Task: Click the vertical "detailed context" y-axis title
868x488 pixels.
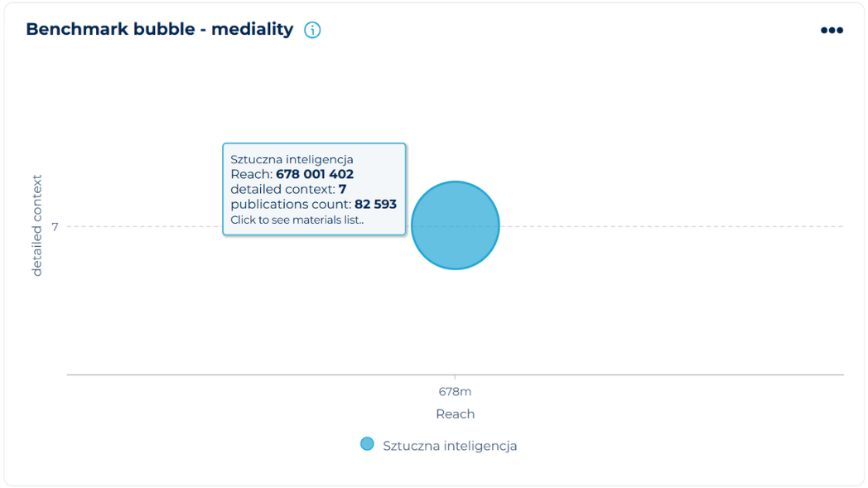Action: tap(36, 225)
